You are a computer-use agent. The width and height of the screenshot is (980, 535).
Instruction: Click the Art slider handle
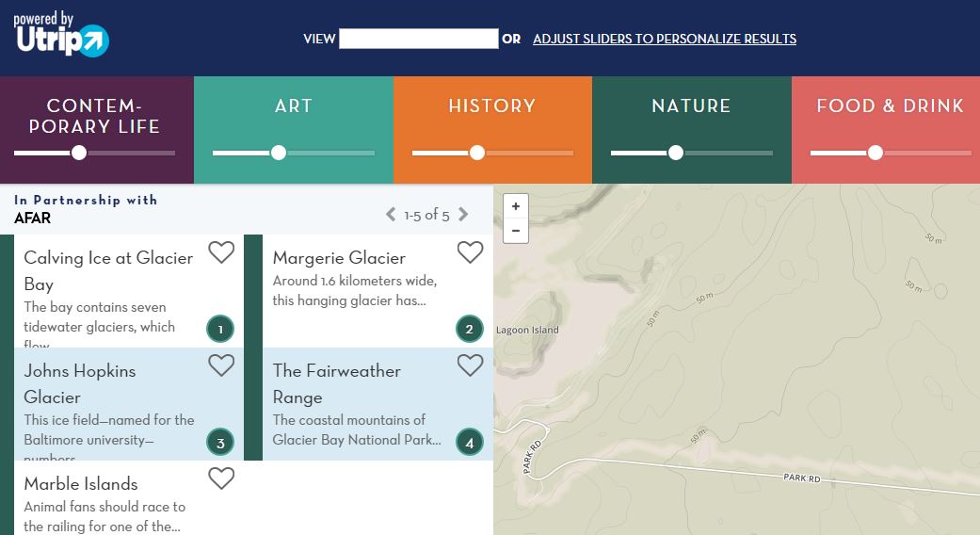point(279,153)
